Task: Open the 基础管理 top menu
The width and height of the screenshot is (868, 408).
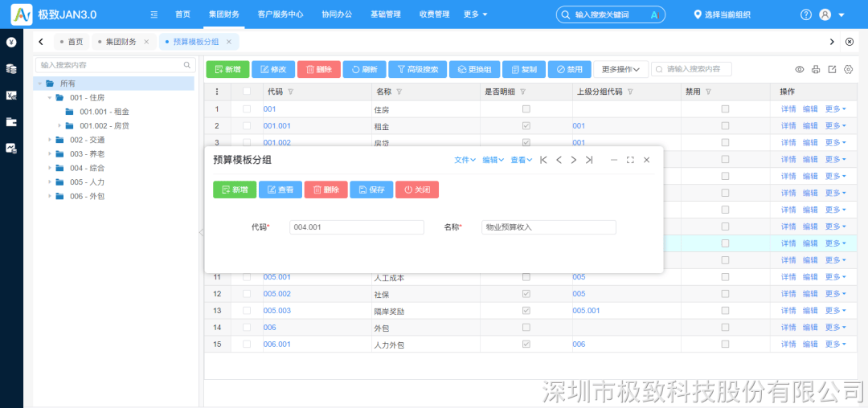Action: (386, 14)
